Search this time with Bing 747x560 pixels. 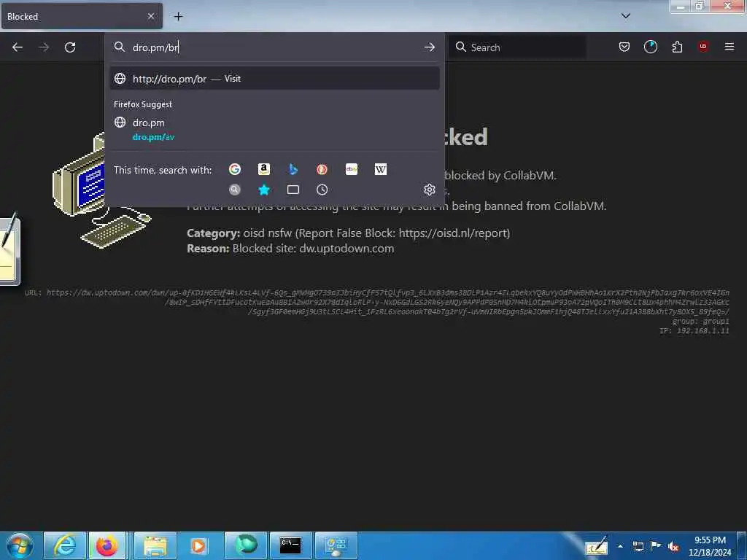[293, 169]
